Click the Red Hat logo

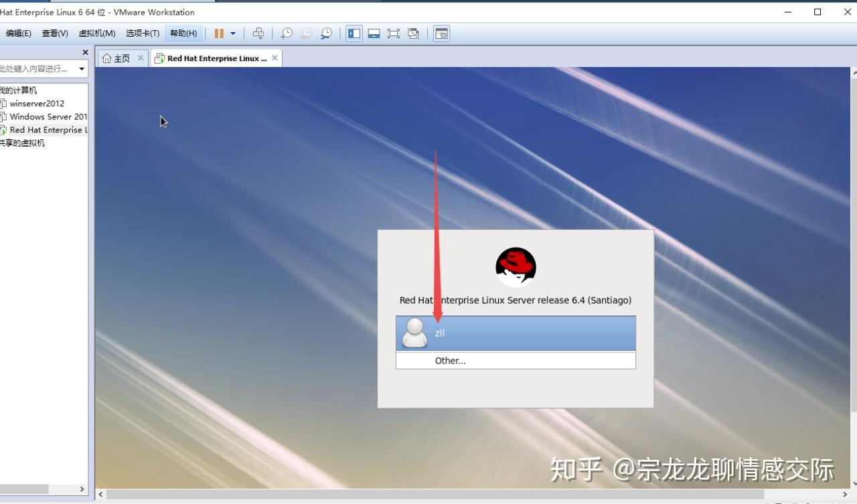(x=516, y=267)
